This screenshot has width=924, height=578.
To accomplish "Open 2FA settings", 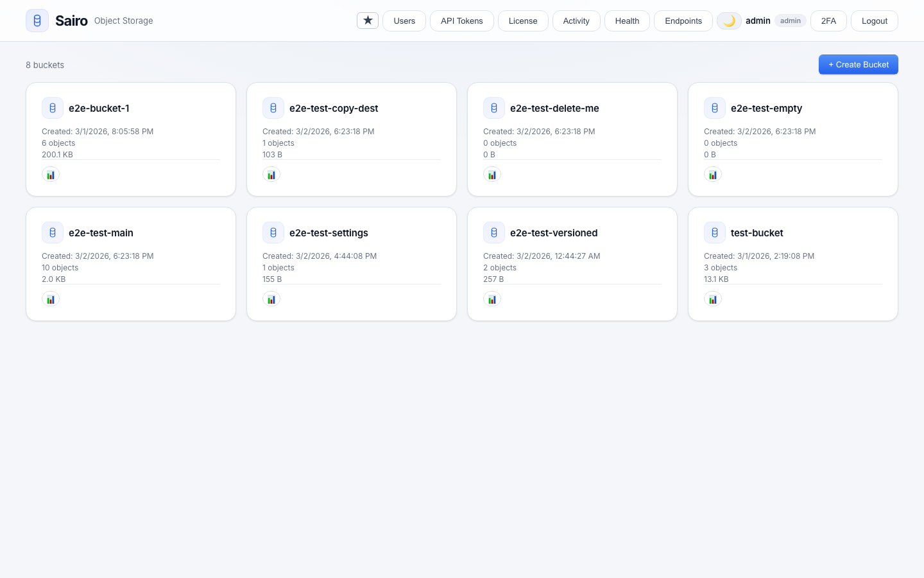I will (x=828, y=21).
